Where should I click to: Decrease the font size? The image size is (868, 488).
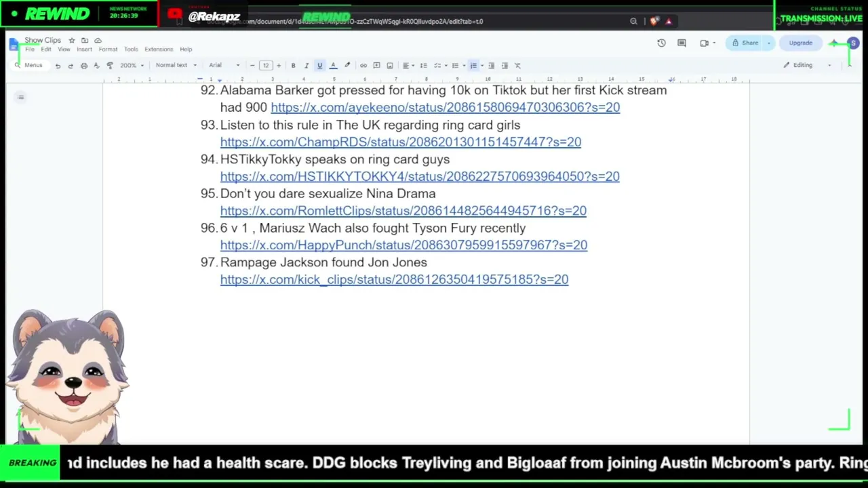252,66
